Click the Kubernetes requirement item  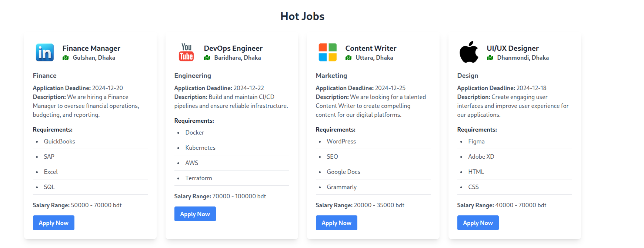coord(200,148)
